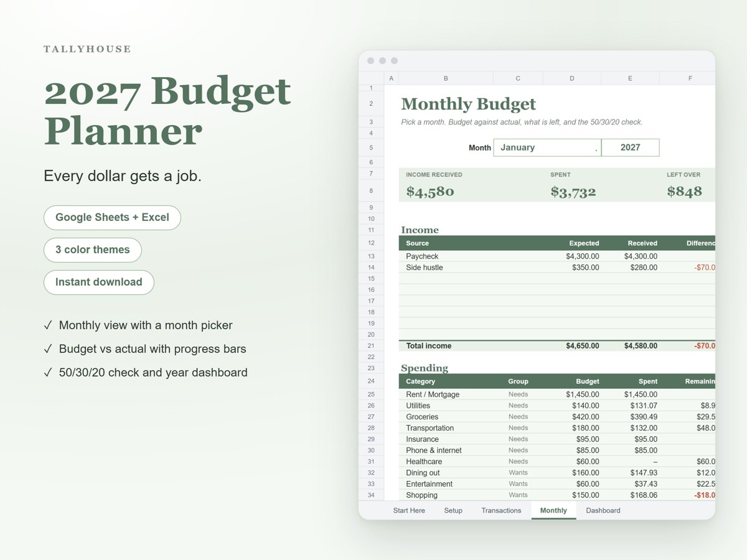Screen dimensions: 747x560
Task: Open the Start Here sheet tab
Action: [409, 510]
